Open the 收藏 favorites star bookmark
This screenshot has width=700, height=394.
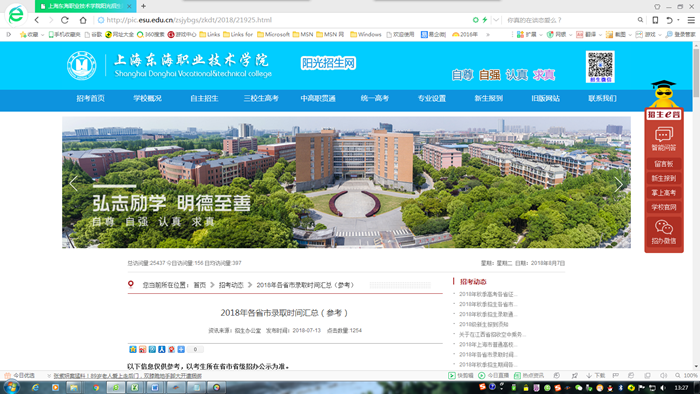[29, 34]
